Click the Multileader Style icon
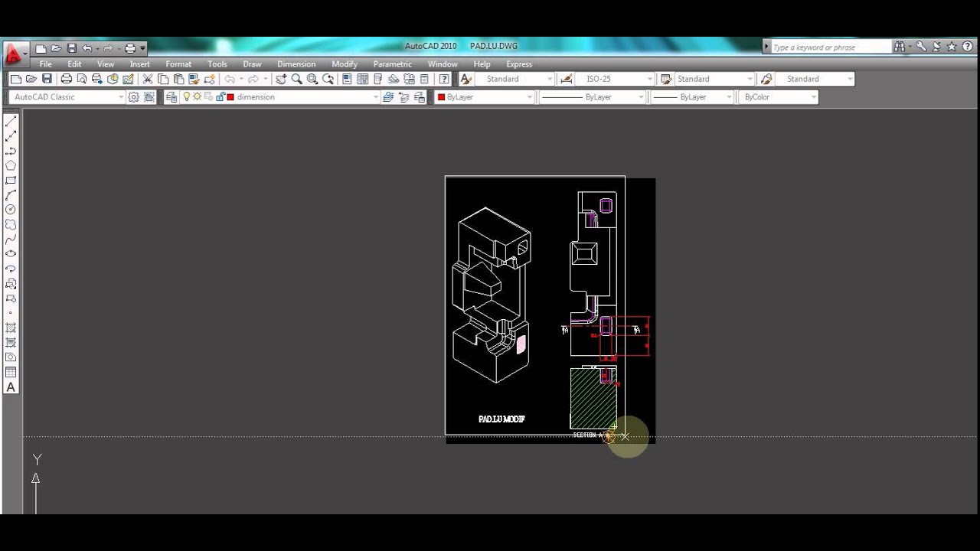 tap(766, 79)
